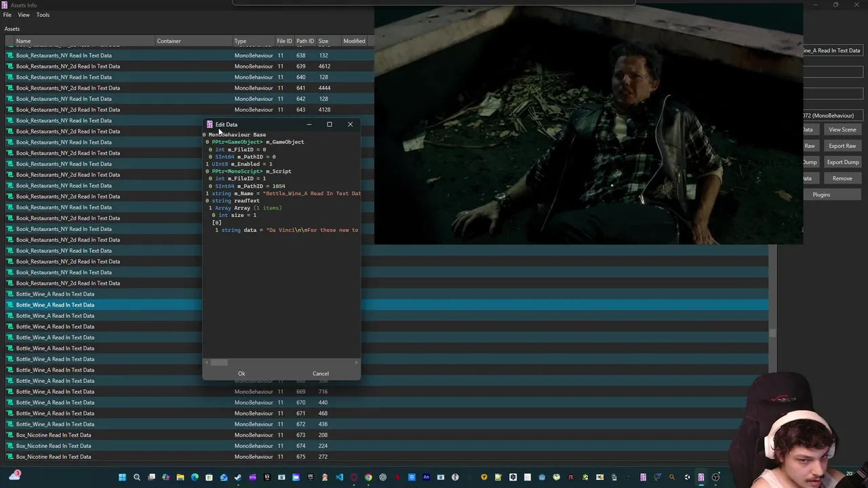This screenshot has height=488, width=868.
Task: Open the Windows Start menu
Action: coord(122,477)
